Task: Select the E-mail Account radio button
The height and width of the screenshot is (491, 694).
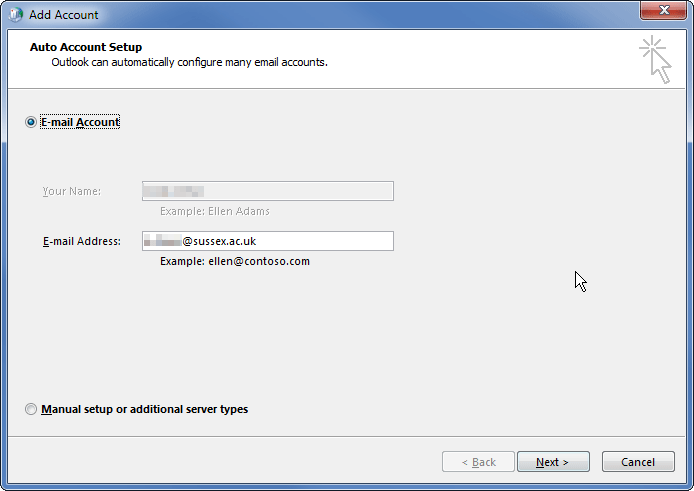Action: pyautogui.click(x=31, y=122)
